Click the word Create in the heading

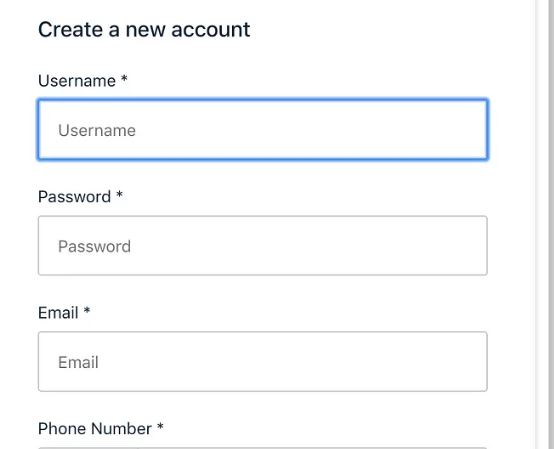[x=71, y=30]
